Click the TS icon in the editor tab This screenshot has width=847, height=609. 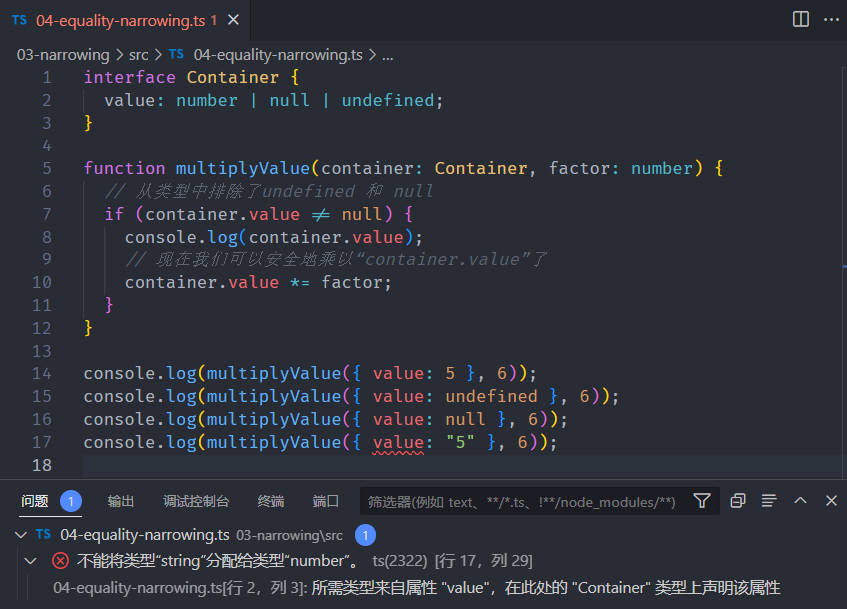(x=19, y=20)
